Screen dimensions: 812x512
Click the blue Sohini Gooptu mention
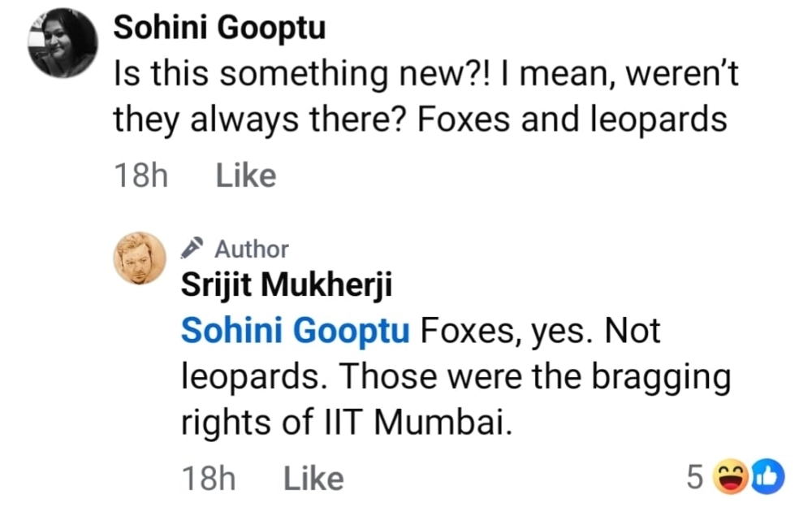(x=296, y=332)
